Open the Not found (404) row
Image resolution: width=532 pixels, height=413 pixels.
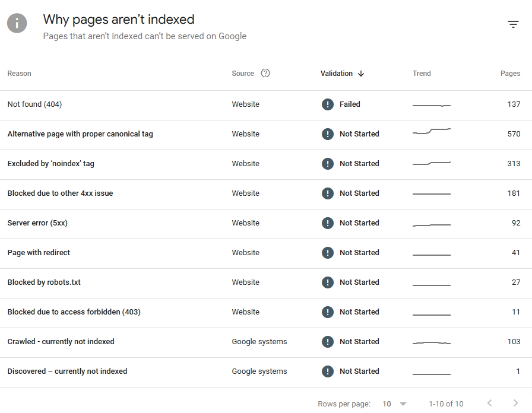266,105
